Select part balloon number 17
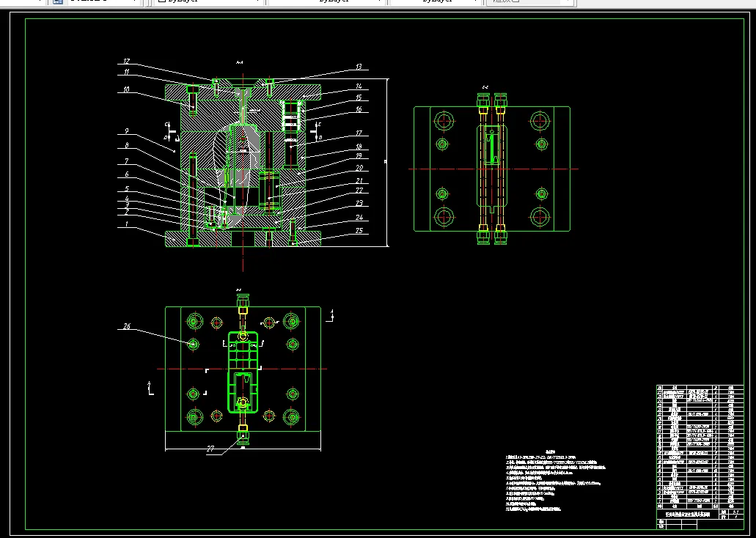 pos(359,133)
